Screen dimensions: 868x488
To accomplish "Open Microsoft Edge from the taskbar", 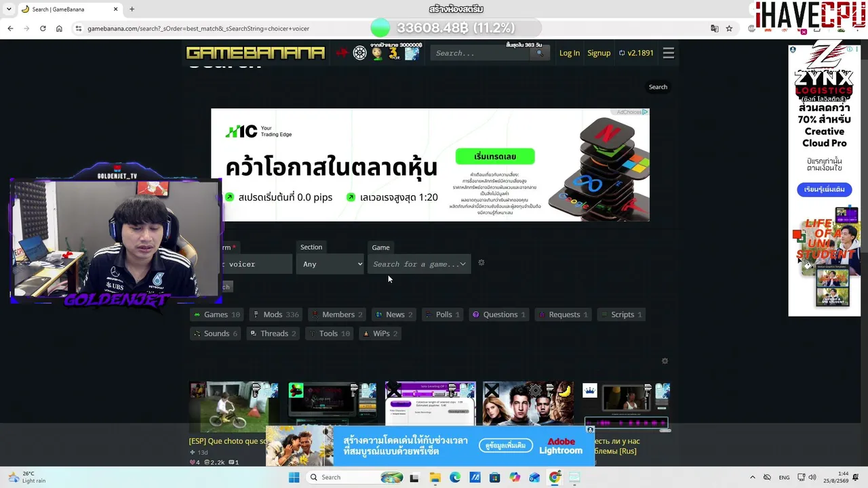I will tap(455, 477).
